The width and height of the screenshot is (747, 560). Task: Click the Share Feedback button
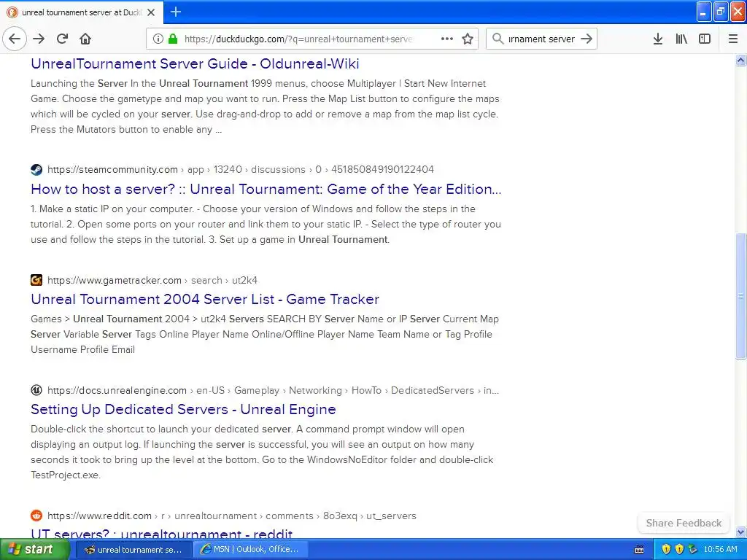[684, 523]
